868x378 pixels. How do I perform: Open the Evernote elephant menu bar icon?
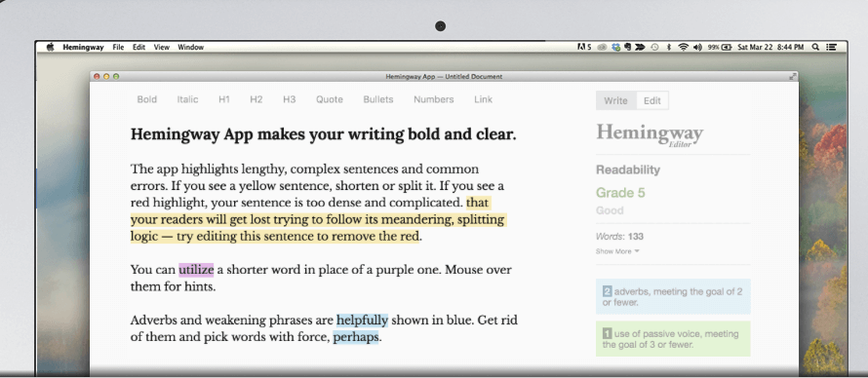coord(628,48)
